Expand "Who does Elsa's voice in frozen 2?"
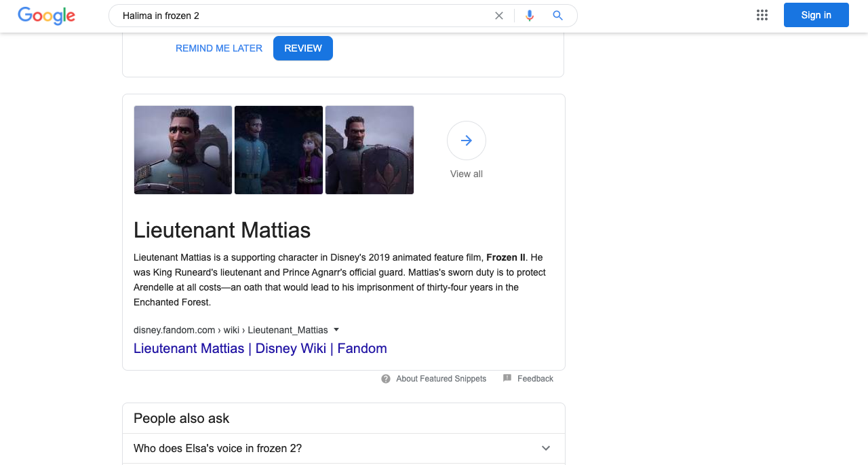 tap(218, 448)
